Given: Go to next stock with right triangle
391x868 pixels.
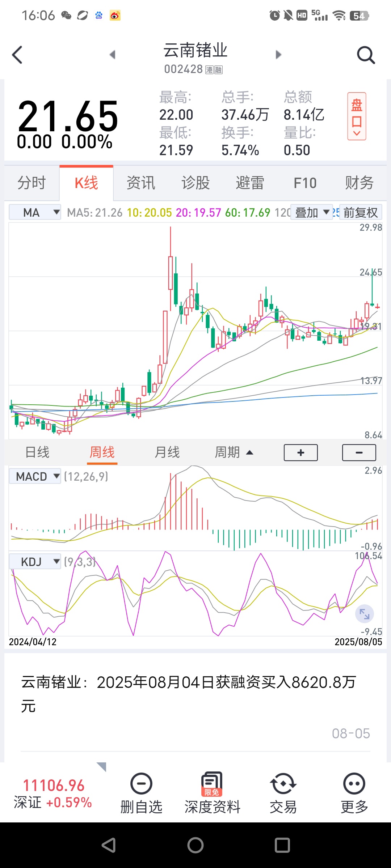Looking at the screenshot, I should point(278,55).
